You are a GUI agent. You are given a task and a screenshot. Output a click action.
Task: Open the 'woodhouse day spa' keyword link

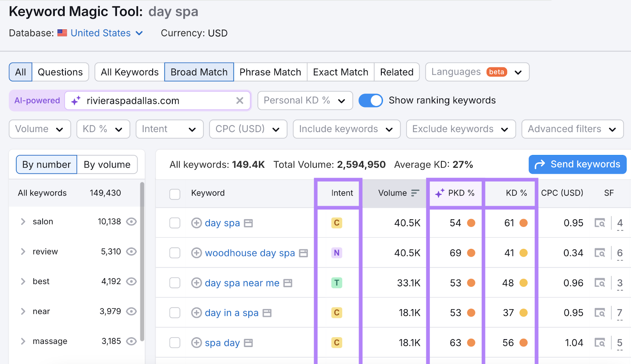[249, 253]
